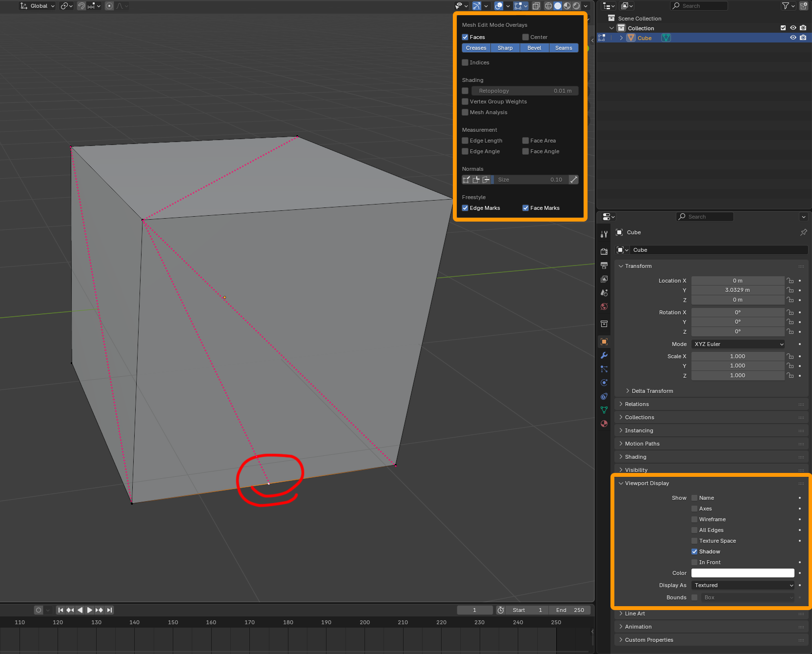Show vertex normals display
This screenshot has height=654, width=812.
tap(467, 180)
